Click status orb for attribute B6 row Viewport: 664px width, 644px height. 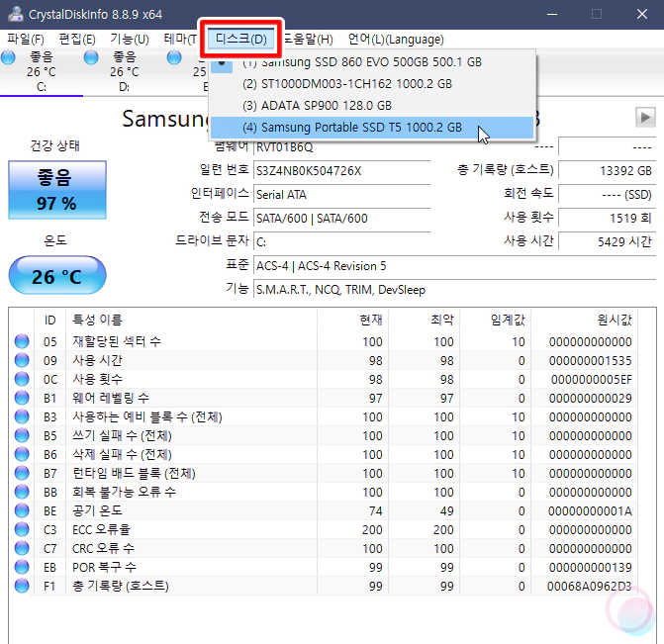pyautogui.click(x=22, y=454)
